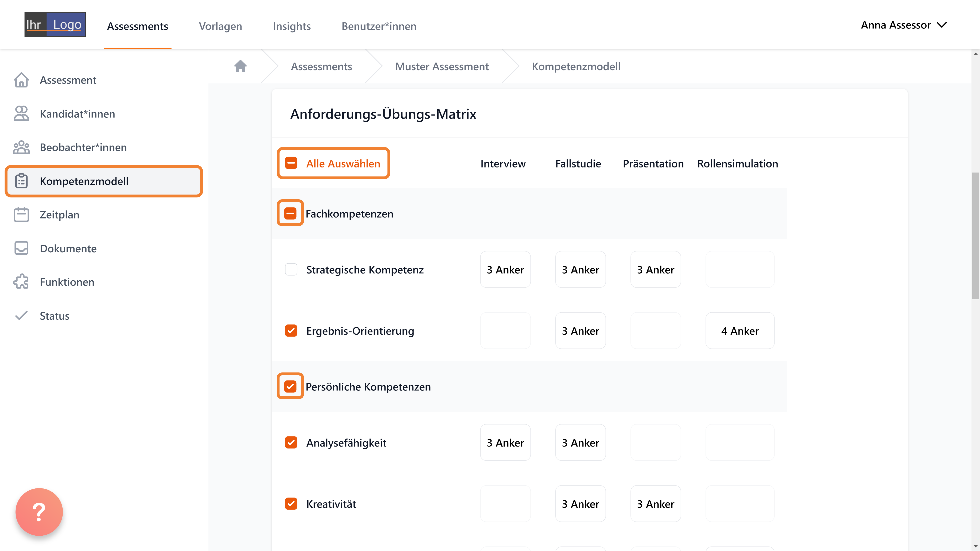Image resolution: width=980 pixels, height=551 pixels.
Task: Click the scrollbar up arrow
Action: [975, 54]
